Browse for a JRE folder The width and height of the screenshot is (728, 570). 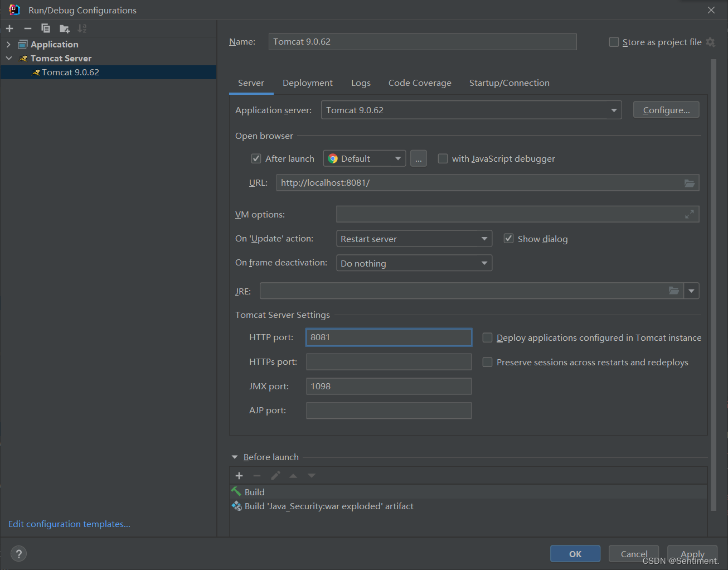[674, 291]
